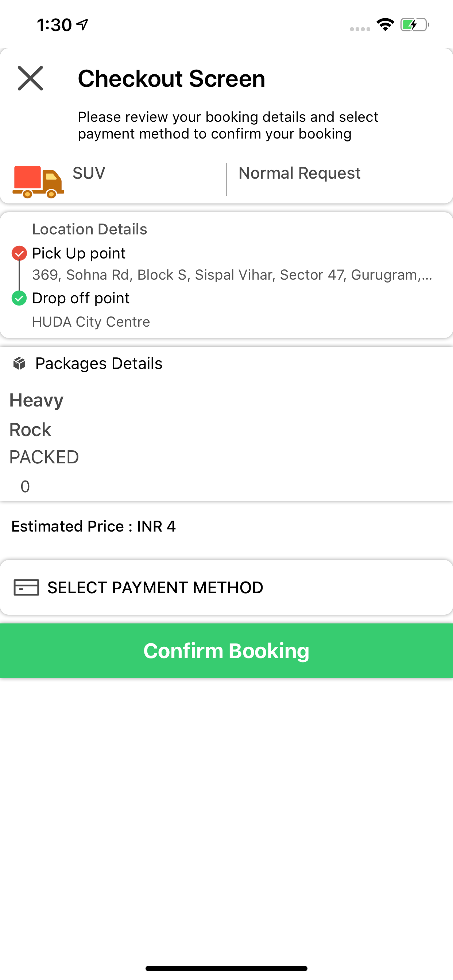
Task: Tap the Sohna Rd pick up address
Action: coord(232,275)
